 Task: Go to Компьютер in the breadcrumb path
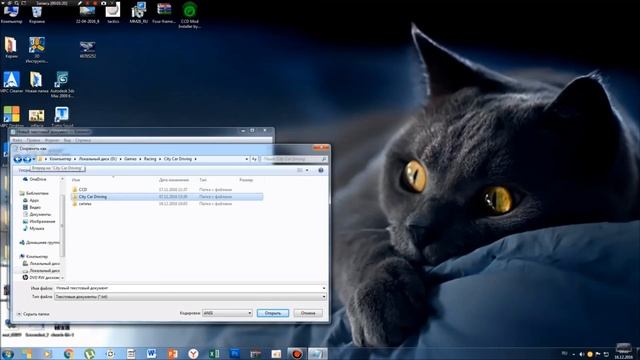(60, 159)
